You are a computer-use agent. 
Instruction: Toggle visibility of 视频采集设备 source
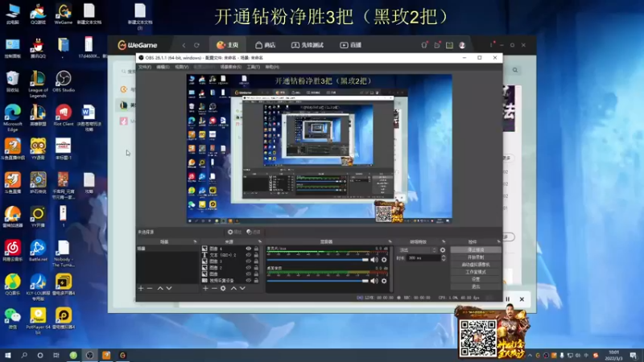249,280
